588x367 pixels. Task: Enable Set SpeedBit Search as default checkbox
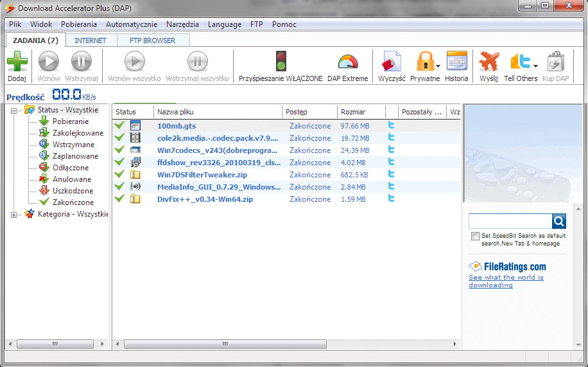point(474,237)
